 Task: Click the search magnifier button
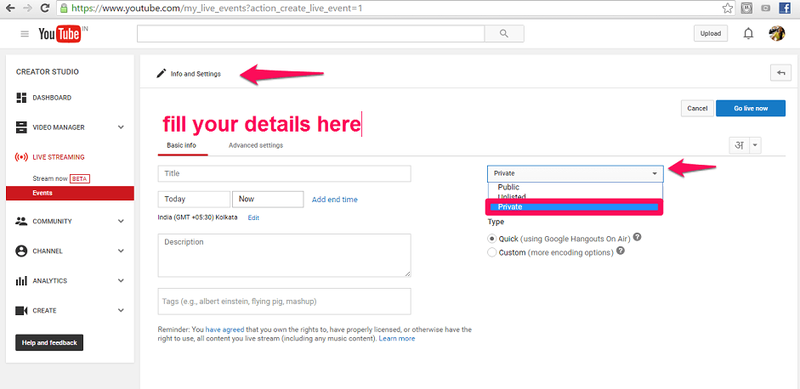click(504, 34)
